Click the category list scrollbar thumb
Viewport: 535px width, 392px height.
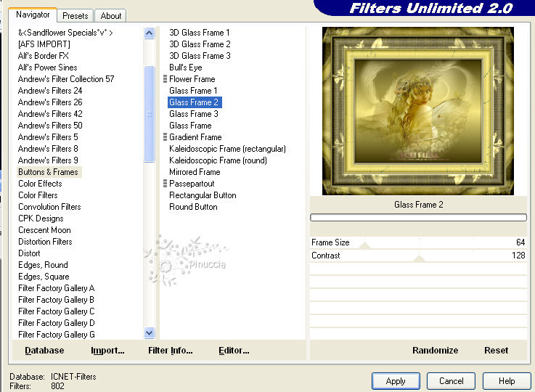point(149,114)
